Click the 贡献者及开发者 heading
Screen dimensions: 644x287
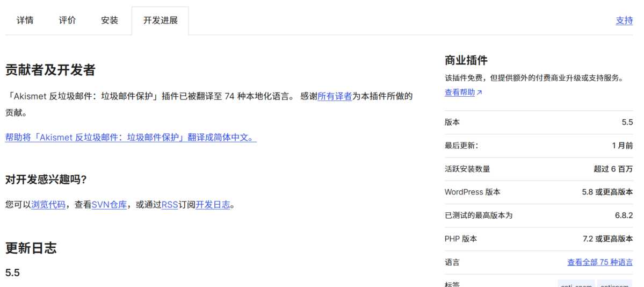click(x=50, y=70)
